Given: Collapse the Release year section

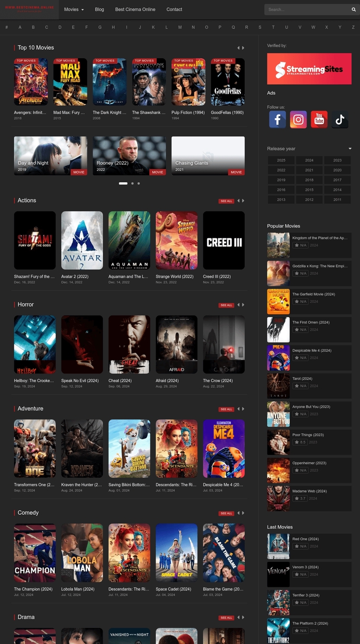Looking at the screenshot, I should pyautogui.click(x=350, y=149).
